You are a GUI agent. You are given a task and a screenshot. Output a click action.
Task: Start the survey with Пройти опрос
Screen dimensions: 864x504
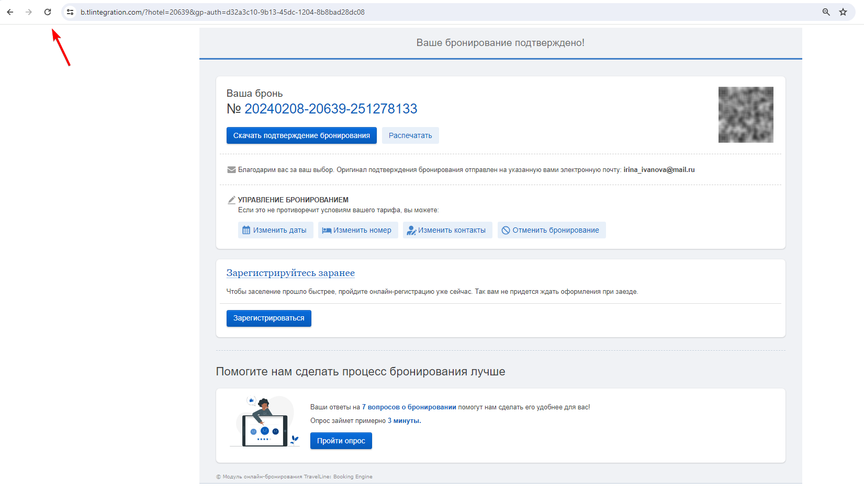coord(341,441)
